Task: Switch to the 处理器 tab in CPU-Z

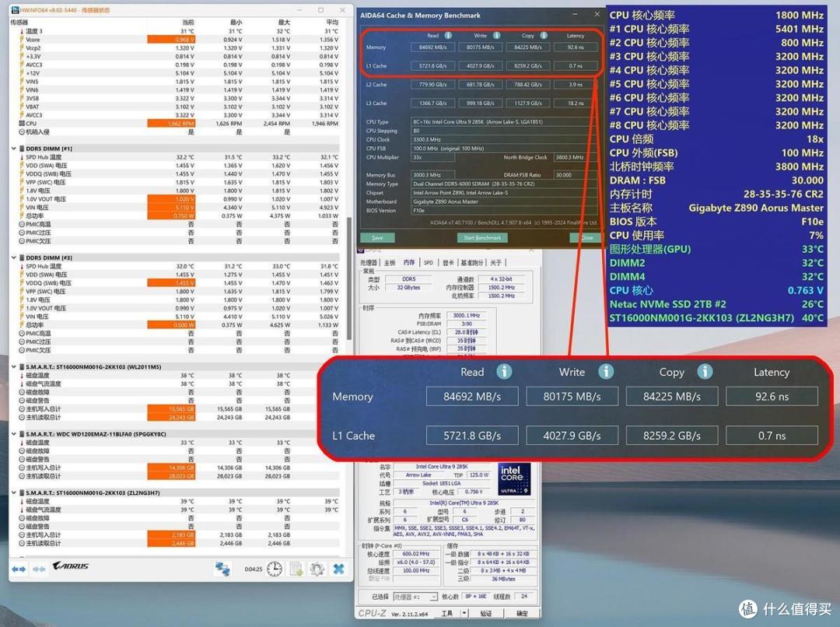Action: pos(369,263)
